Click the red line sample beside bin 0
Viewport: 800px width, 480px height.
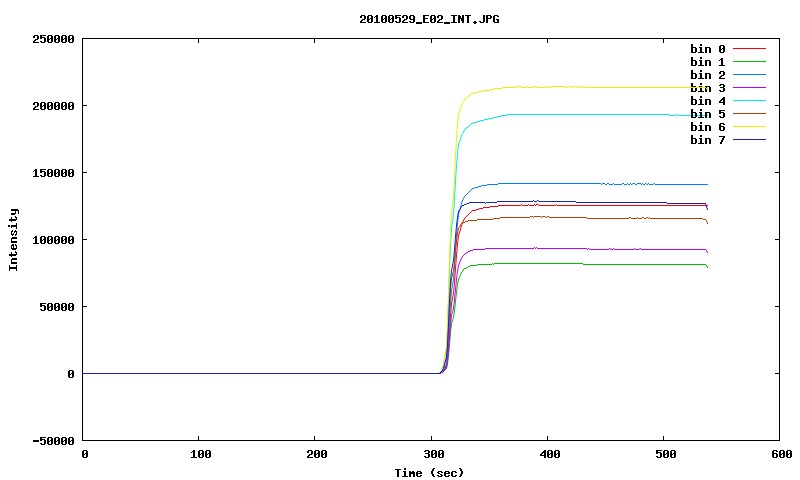[x=749, y=49]
